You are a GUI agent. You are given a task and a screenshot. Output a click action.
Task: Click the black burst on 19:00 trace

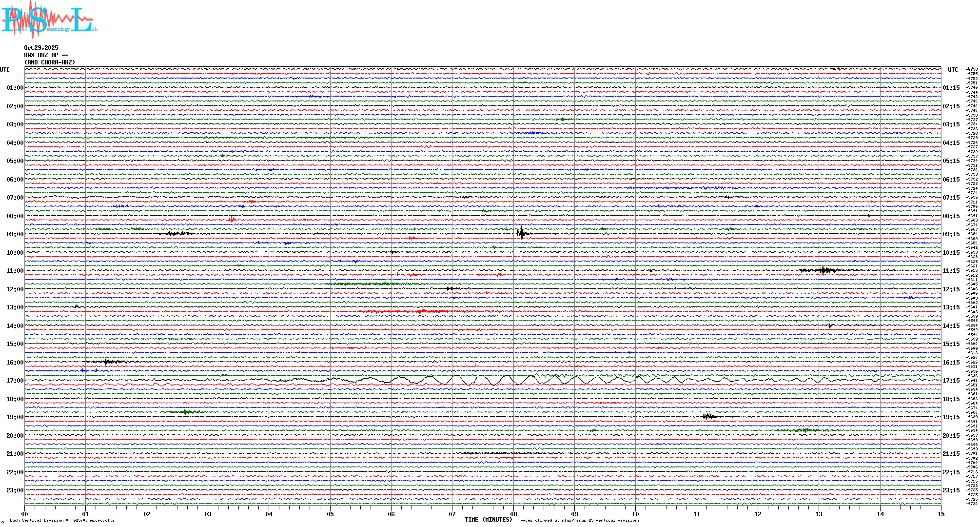(709, 416)
